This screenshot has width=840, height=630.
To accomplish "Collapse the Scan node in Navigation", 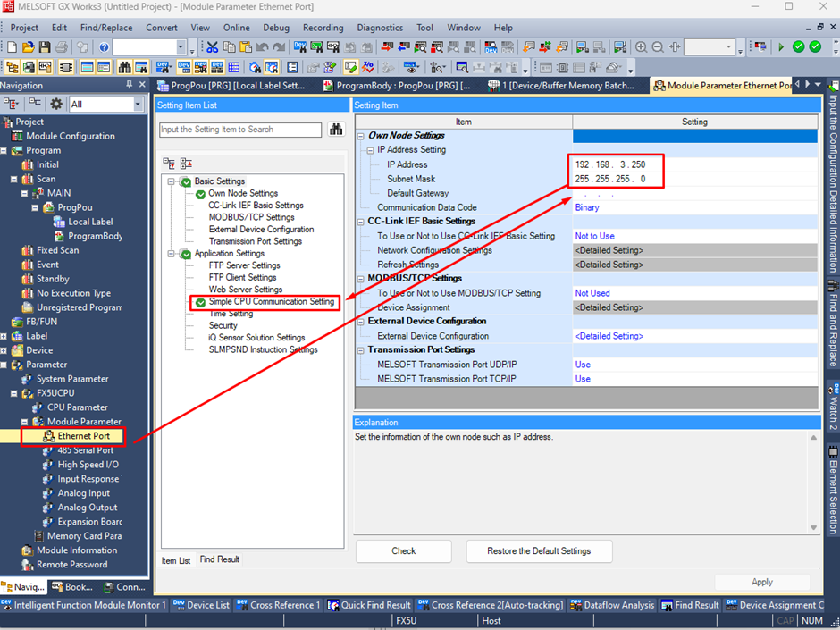I will [14, 180].
